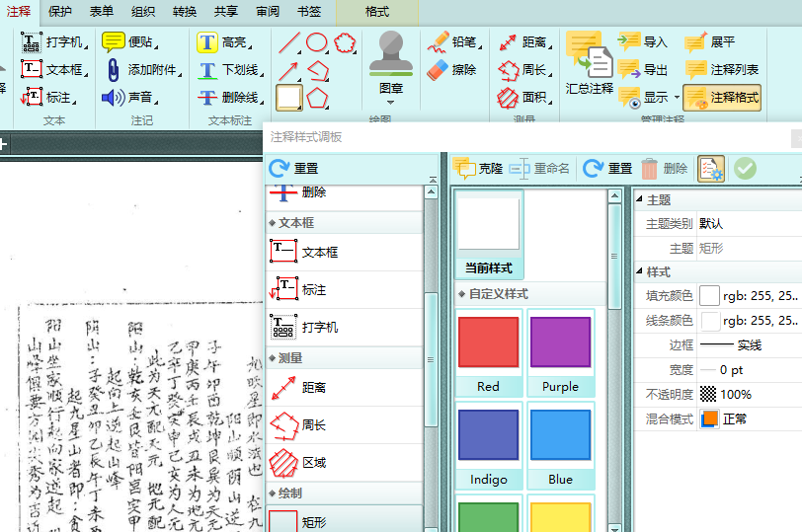The height and width of the screenshot is (532, 802).
Task: Click Reset (重置) in the style toolbar
Action: tap(607, 168)
